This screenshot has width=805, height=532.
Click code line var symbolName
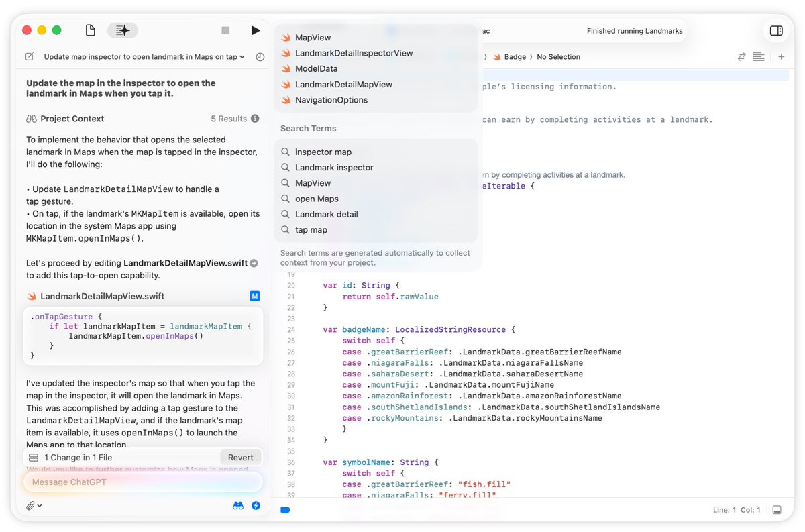pos(380,462)
